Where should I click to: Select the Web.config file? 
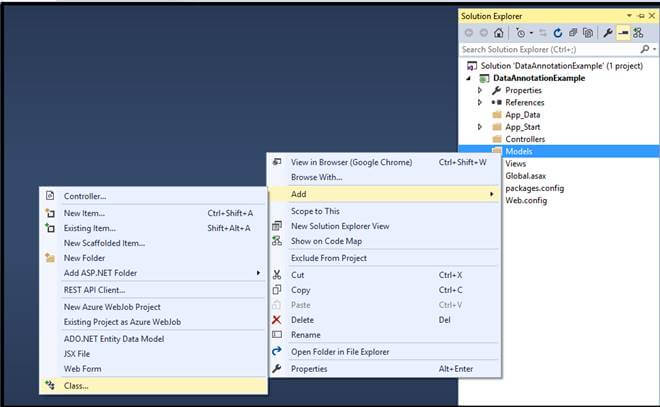pos(526,200)
